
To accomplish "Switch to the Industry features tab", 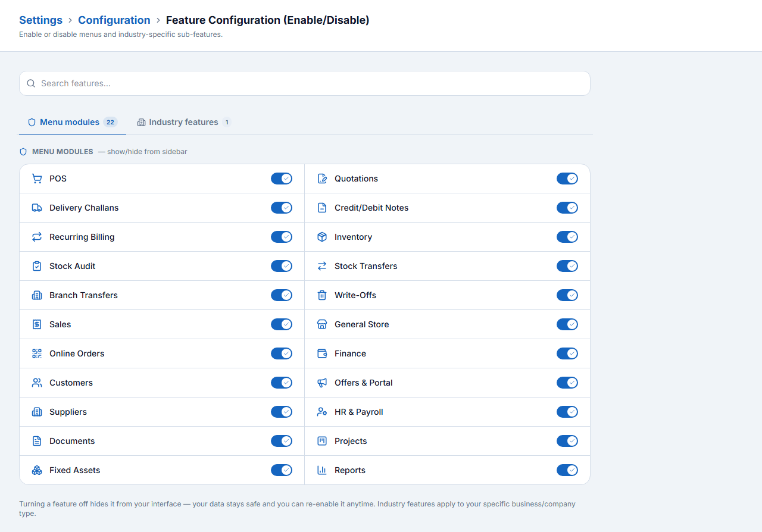I will coord(184,122).
